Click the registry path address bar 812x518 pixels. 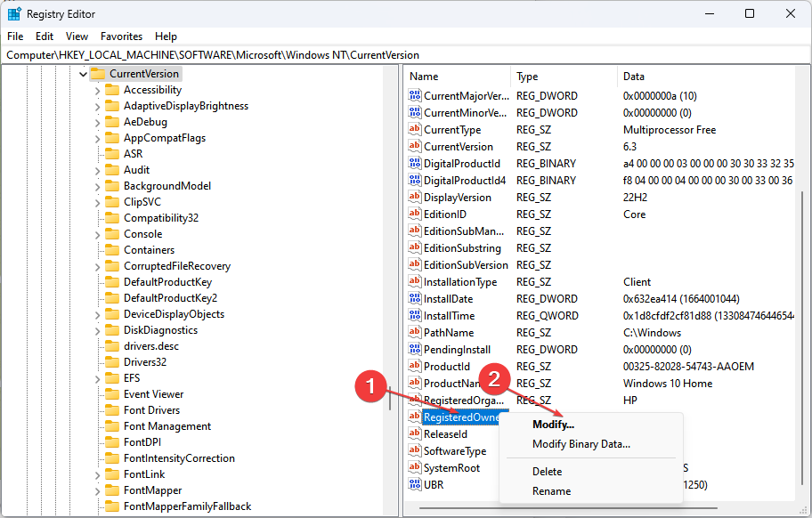[406, 55]
